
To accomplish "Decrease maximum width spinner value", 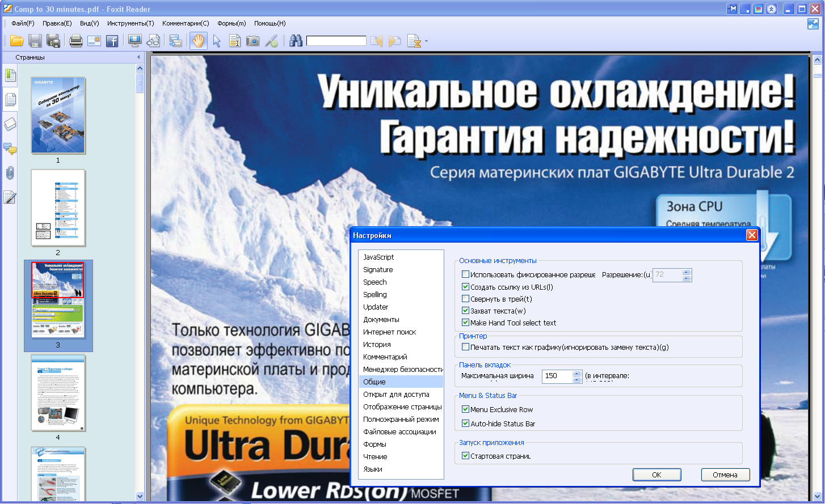I will pyautogui.click(x=577, y=379).
